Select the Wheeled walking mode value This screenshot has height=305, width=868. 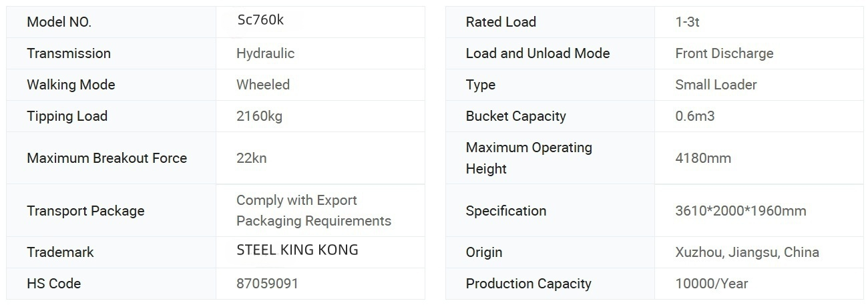(263, 85)
